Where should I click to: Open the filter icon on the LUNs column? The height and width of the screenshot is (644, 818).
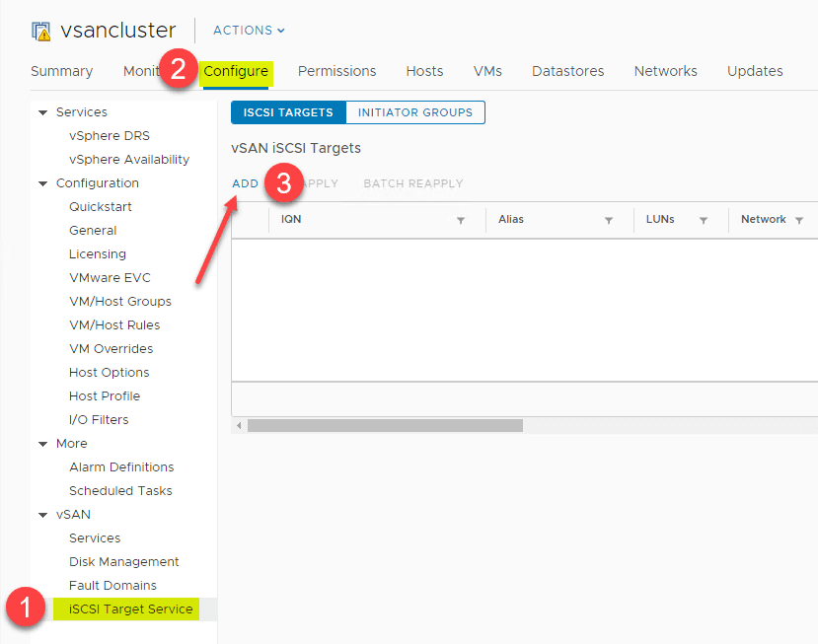tap(705, 220)
